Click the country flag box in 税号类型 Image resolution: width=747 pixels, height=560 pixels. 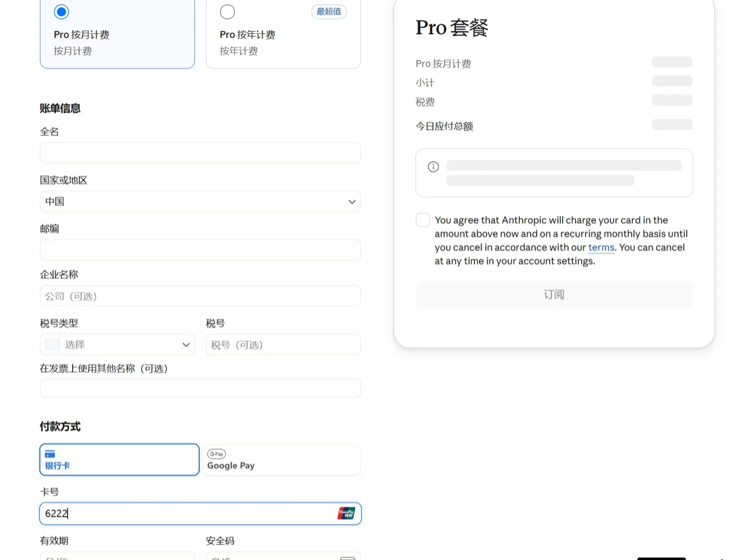pyautogui.click(x=52, y=344)
